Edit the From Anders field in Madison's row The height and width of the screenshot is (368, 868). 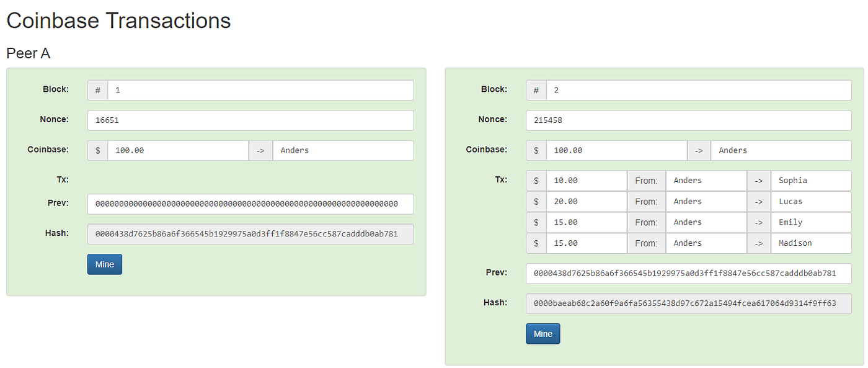point(706,243)
